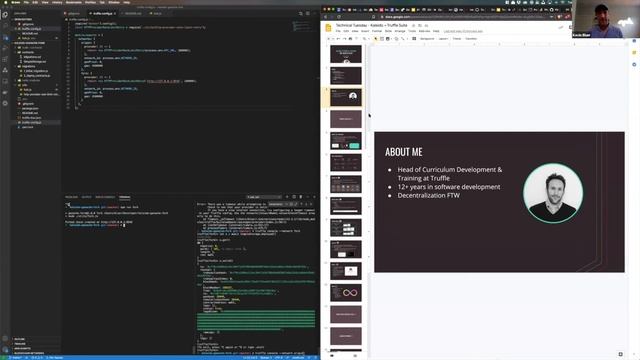Viewport: 640px width, 360px height.
Task: Maximize terminal panel with chevron icon
Action: pos(308,197)
